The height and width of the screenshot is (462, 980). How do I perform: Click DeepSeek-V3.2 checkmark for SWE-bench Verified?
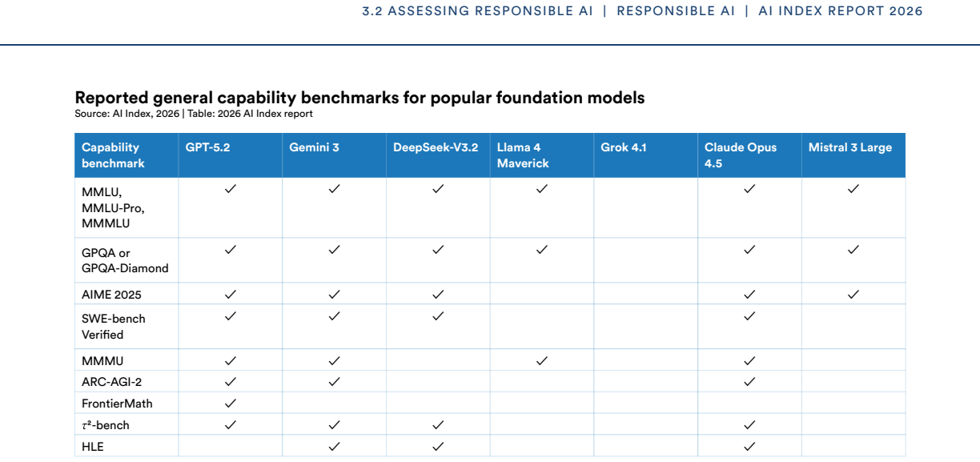(438, 315)
